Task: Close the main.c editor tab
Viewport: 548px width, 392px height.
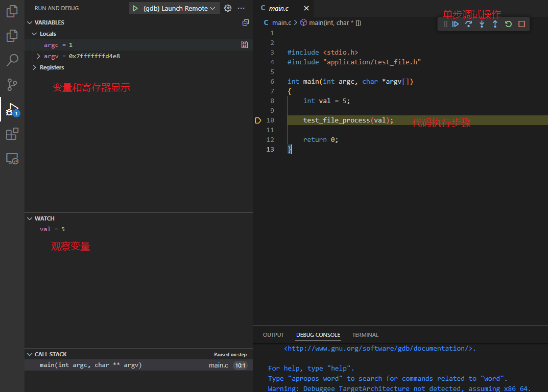Action: point(306,8)
